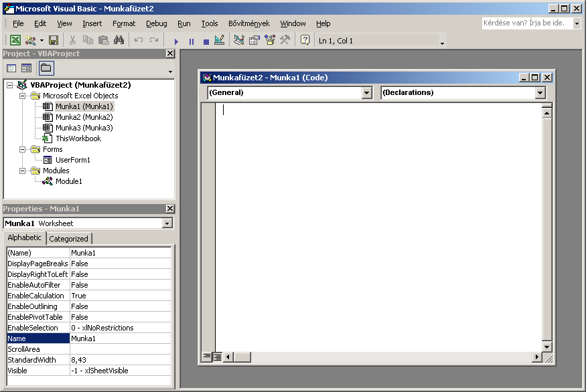Open Toolbox hammer-wrench icon
The width and height of the screenshot is (586, 392).
[285, 40]
